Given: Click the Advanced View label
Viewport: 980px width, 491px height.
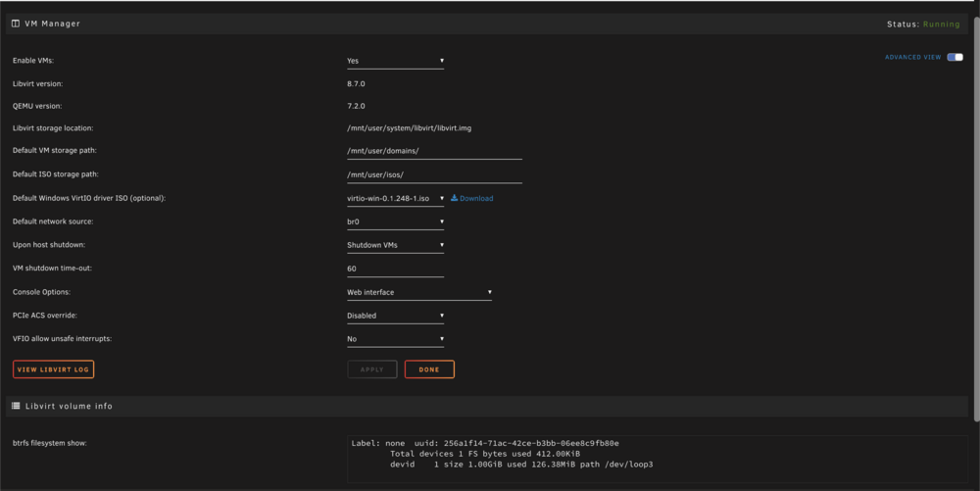Looking at the screenshot, I should point(912,58).
